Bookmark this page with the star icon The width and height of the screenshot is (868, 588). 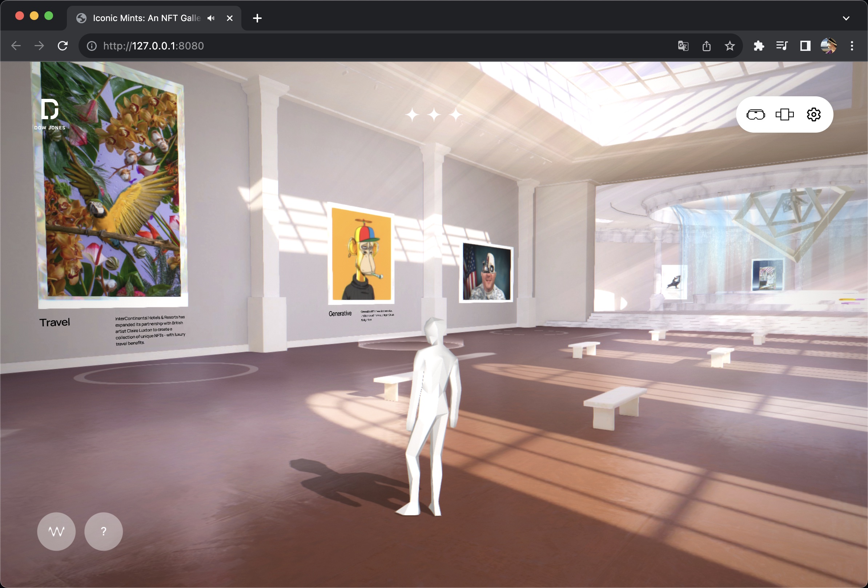click(730, 46)
